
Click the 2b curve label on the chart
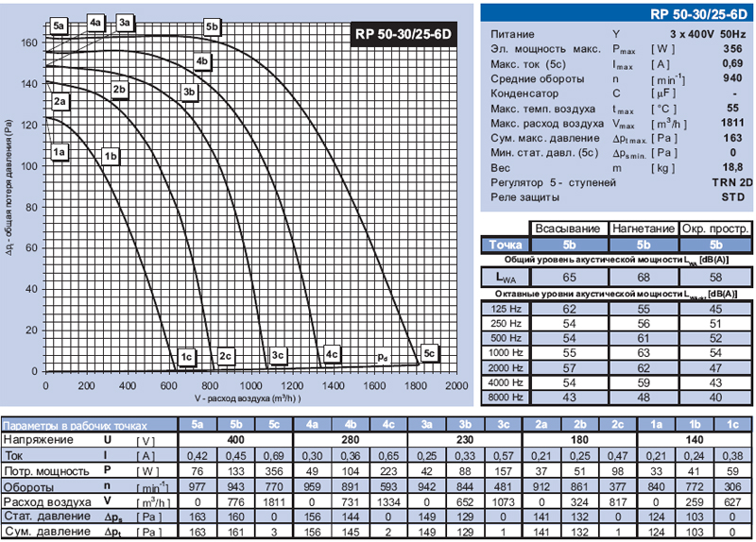pos(120,90)
